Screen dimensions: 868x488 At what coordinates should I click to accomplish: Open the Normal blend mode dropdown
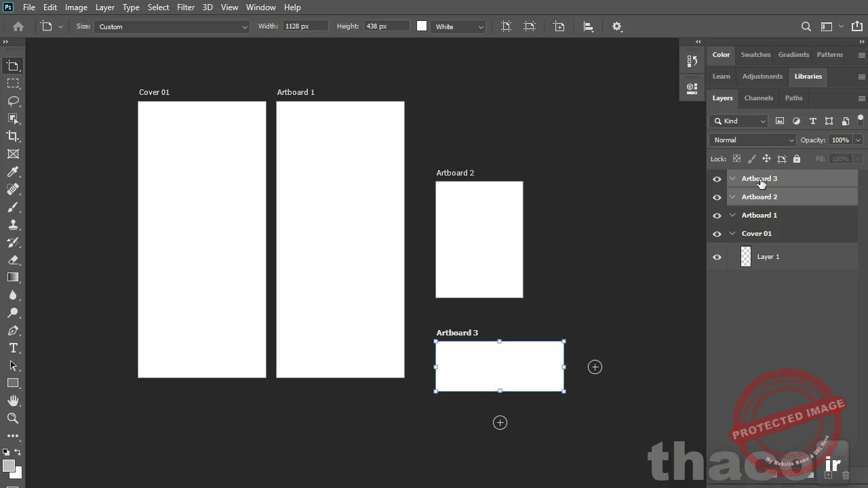point(752,140)
